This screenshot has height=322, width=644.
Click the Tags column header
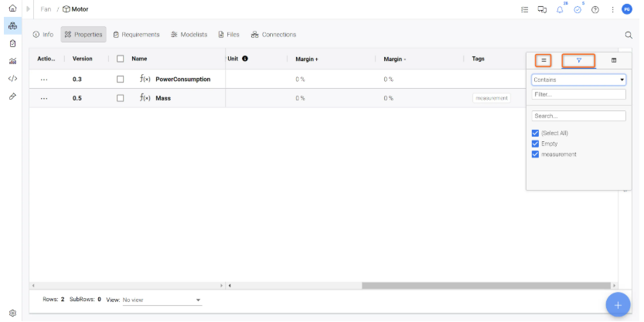click(x=478, y=59)
